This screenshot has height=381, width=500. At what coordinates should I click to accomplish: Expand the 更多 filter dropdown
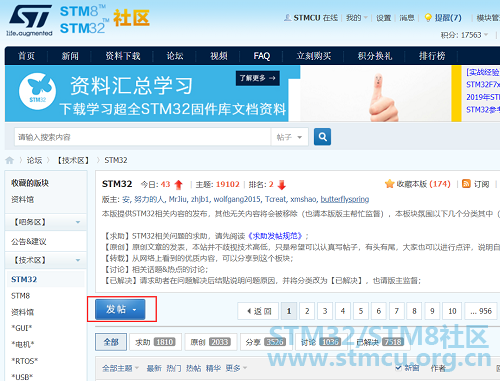pos(236,368)
